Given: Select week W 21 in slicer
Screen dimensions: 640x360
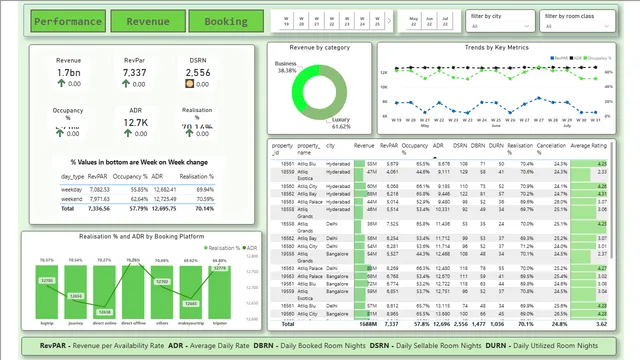Looking at the screenshot, I should click(x=316, y=21).
